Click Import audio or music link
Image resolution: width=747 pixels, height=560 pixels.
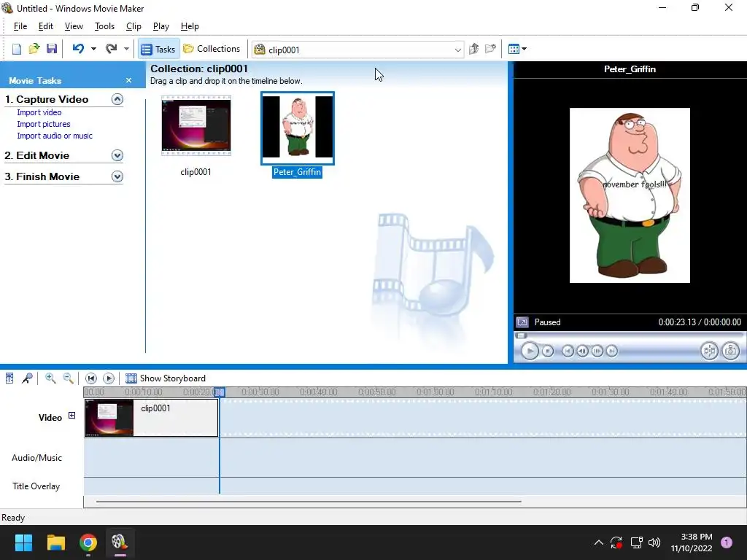(x=55, y=136)
